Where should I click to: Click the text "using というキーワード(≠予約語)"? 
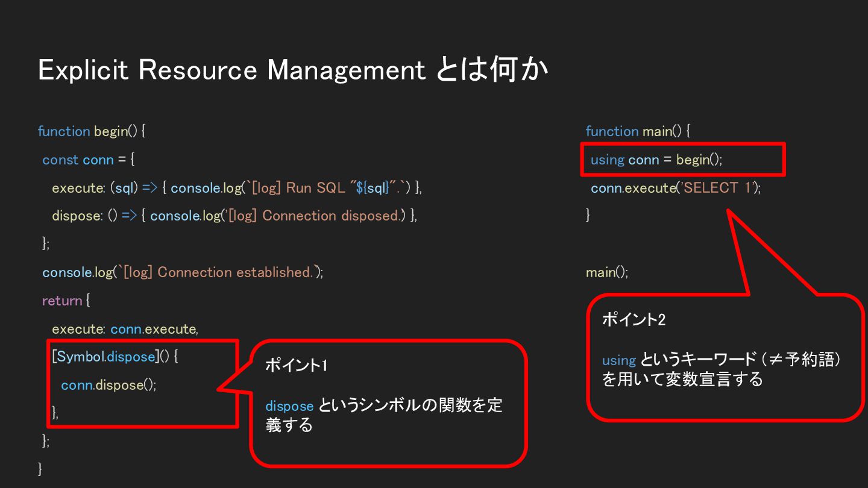click(x=722, y=360)
